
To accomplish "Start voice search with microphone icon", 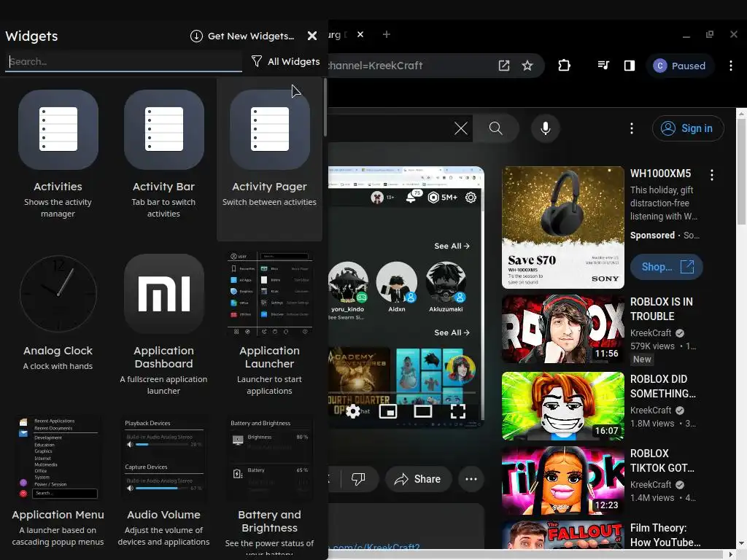I will click(x=546, y=128).
